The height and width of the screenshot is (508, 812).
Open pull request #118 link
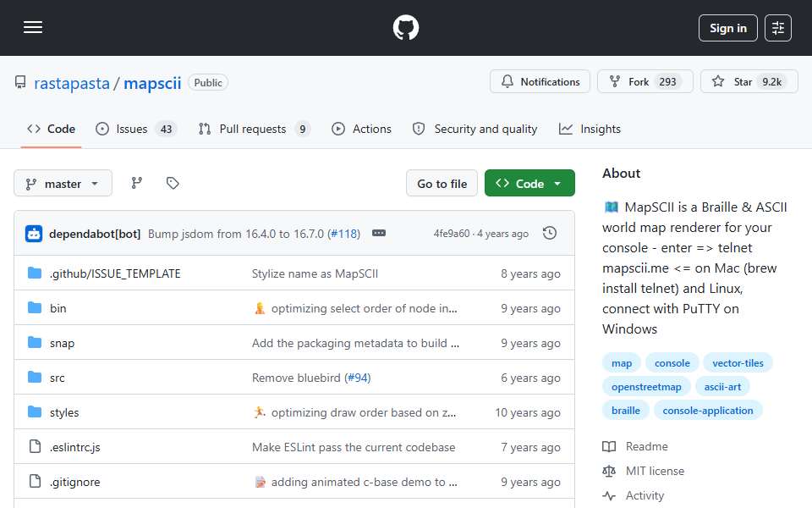[345, 234]
